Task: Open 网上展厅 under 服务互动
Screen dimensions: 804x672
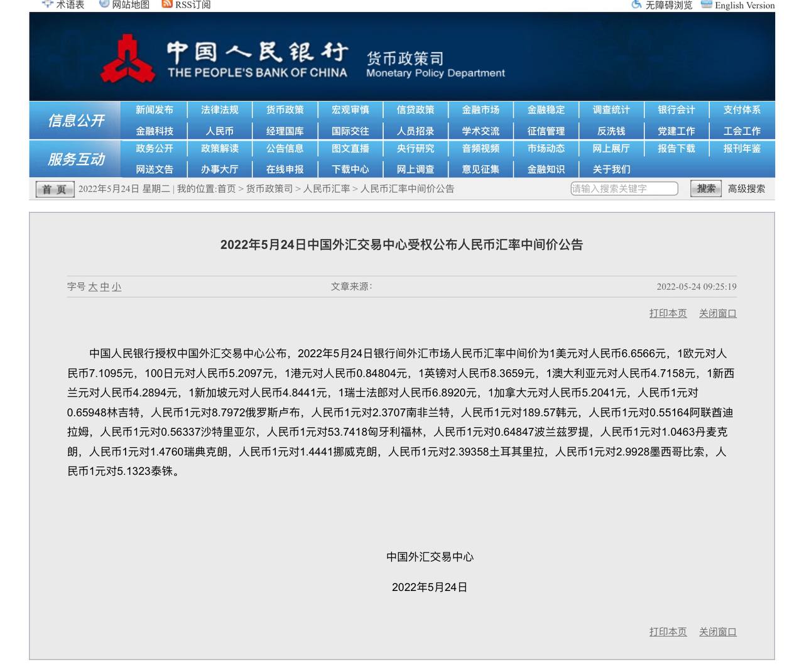Action: click(x=611, y=149)
